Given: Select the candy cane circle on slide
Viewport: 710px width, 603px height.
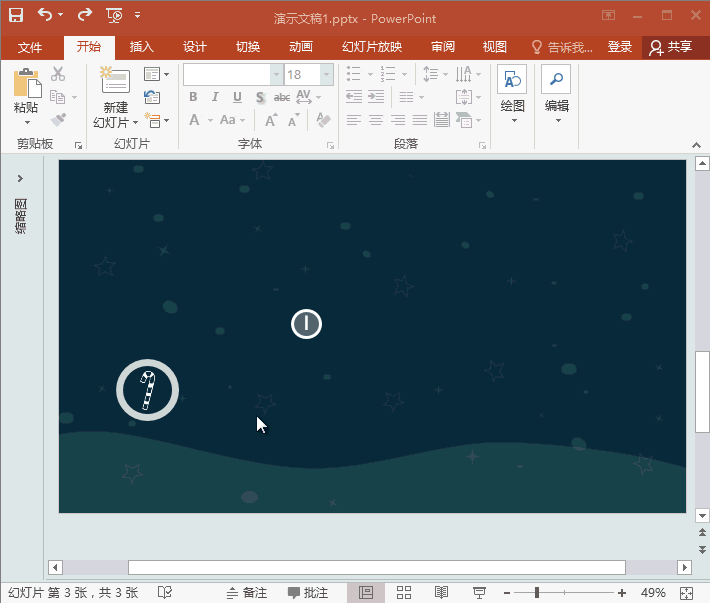Looking at the screenshot, I should [x=147, y=389].
